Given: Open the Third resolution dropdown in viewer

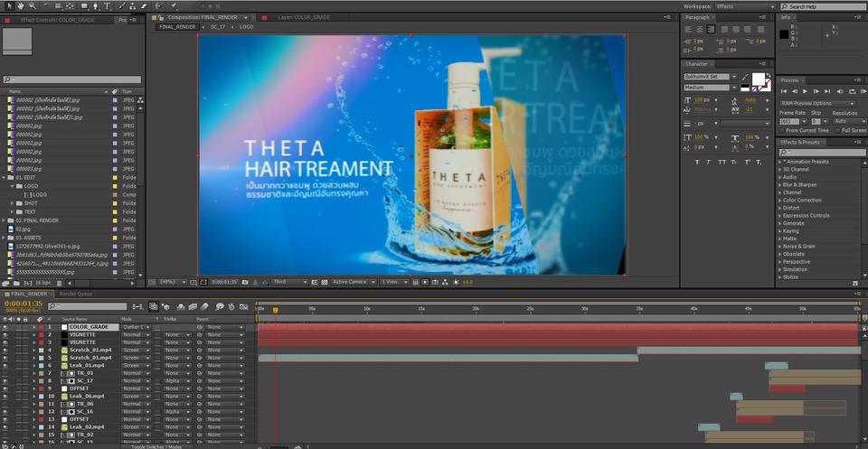Looking at the screenshot, I should click(289, 282).
